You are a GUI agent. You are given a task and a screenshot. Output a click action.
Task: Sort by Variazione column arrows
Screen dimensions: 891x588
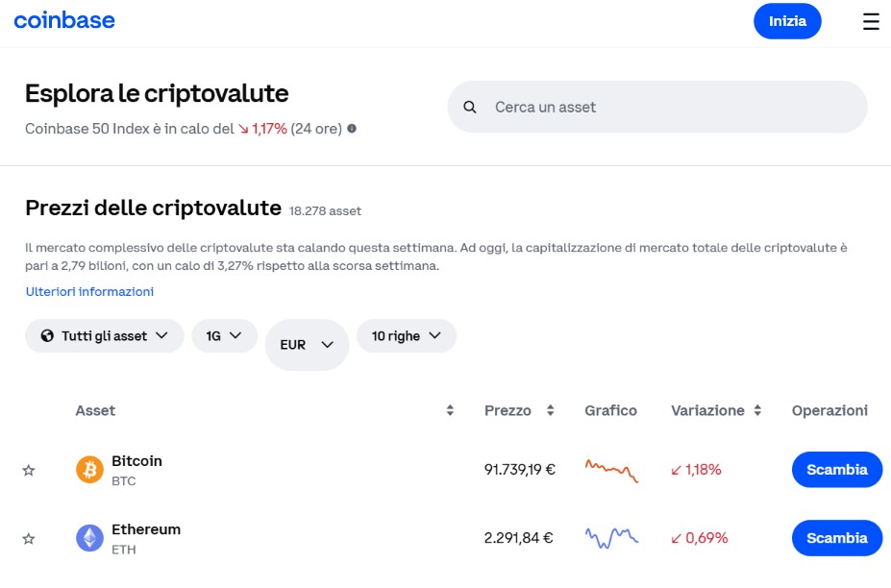click(x=757, y=411)
